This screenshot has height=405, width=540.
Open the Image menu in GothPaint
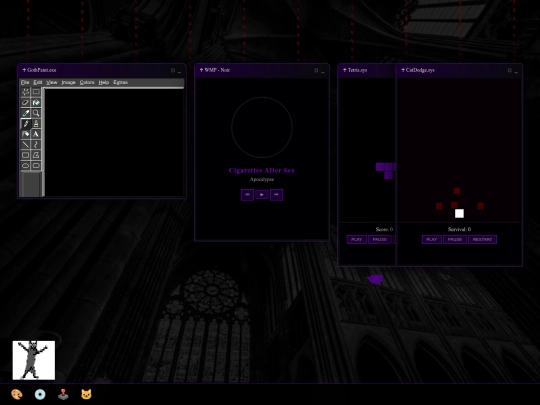click(69, 82)
